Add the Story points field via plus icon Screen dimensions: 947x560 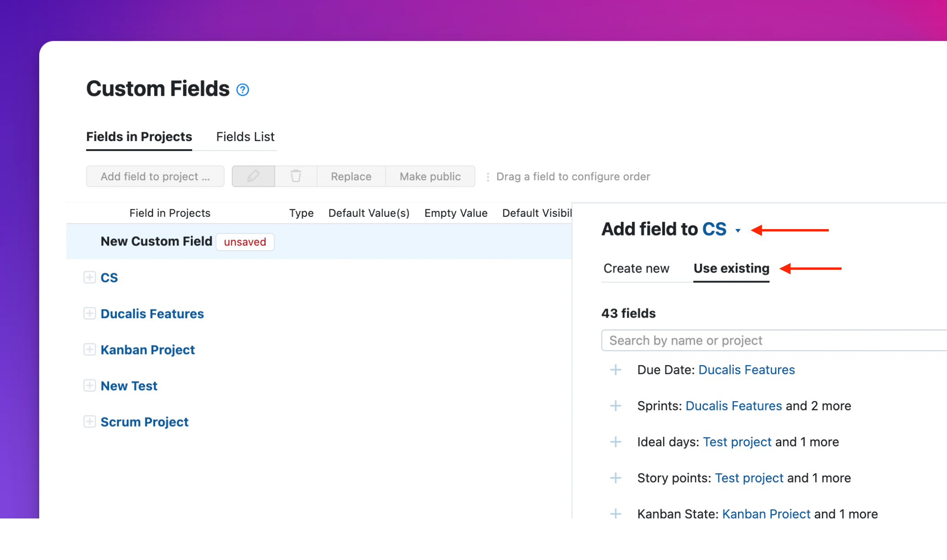tap(616, 478)
